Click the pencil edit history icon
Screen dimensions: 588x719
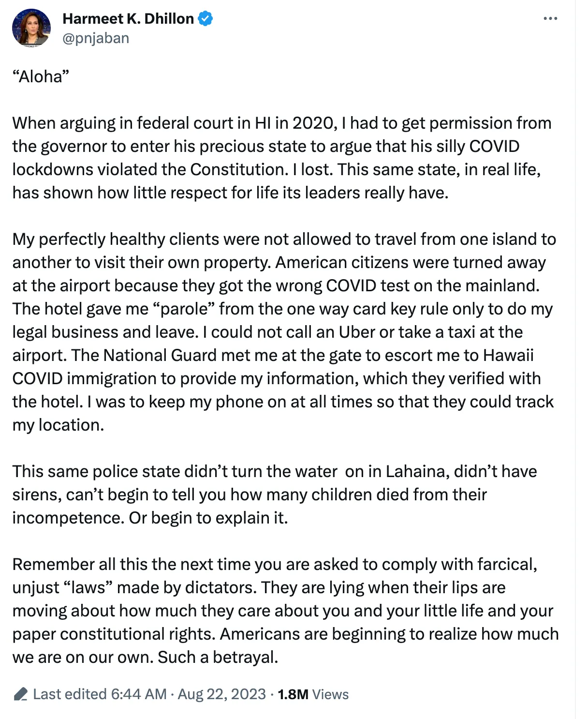tap(20, 694)
